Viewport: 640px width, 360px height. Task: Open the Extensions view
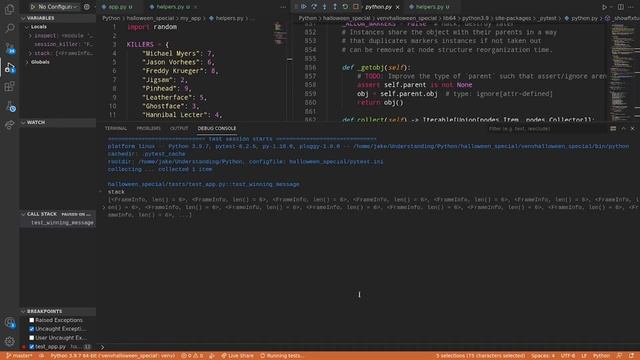click(x=9, y=87)
